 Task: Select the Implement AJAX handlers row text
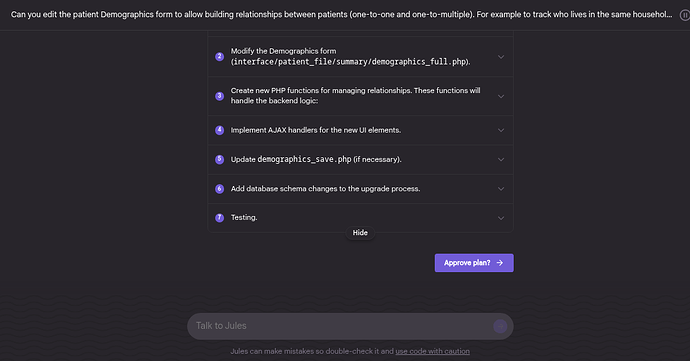[316, 130]
